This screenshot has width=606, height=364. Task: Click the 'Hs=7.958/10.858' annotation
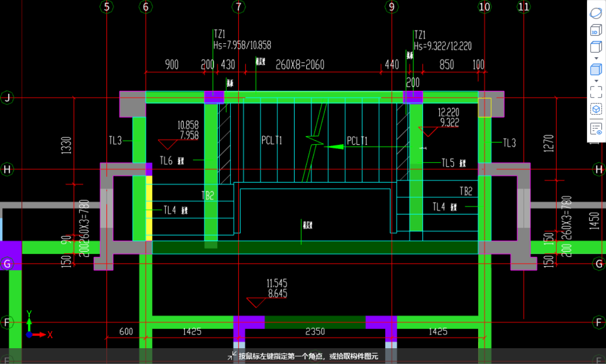242,45
